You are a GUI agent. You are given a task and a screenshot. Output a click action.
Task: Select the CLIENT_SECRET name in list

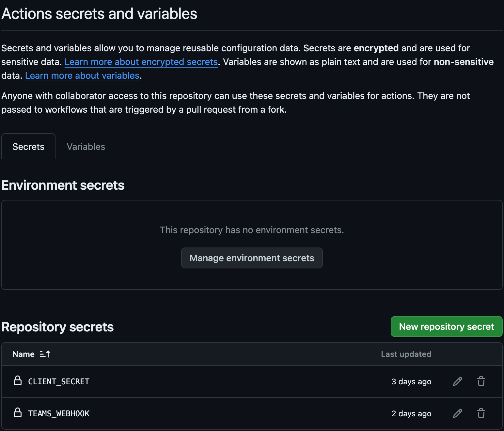[59, 381]
